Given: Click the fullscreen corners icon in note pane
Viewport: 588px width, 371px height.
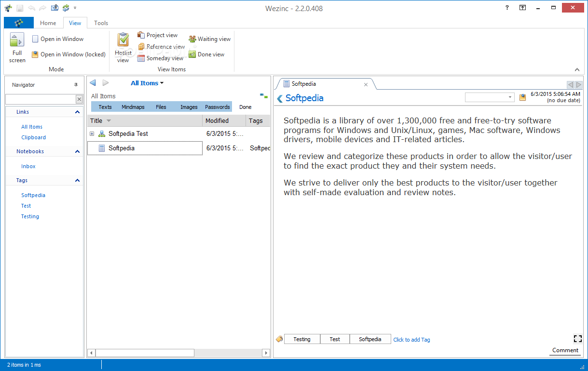Looking at the screenshot, I should [577, 338].
